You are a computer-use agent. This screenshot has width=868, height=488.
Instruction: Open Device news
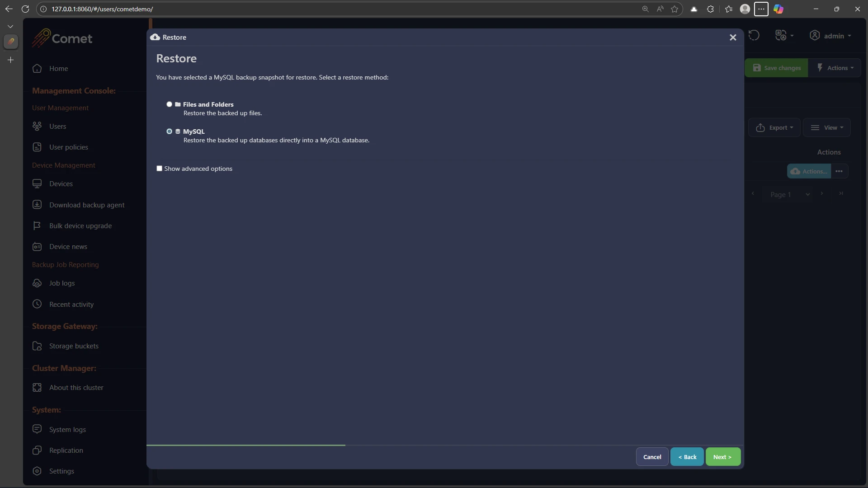[68, 247]
